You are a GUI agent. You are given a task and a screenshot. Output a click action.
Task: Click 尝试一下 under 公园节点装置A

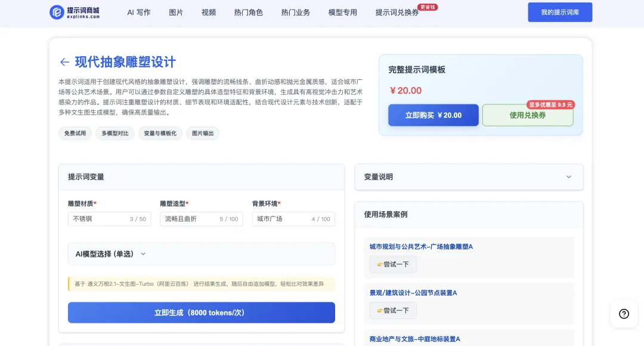pos(393,310)
